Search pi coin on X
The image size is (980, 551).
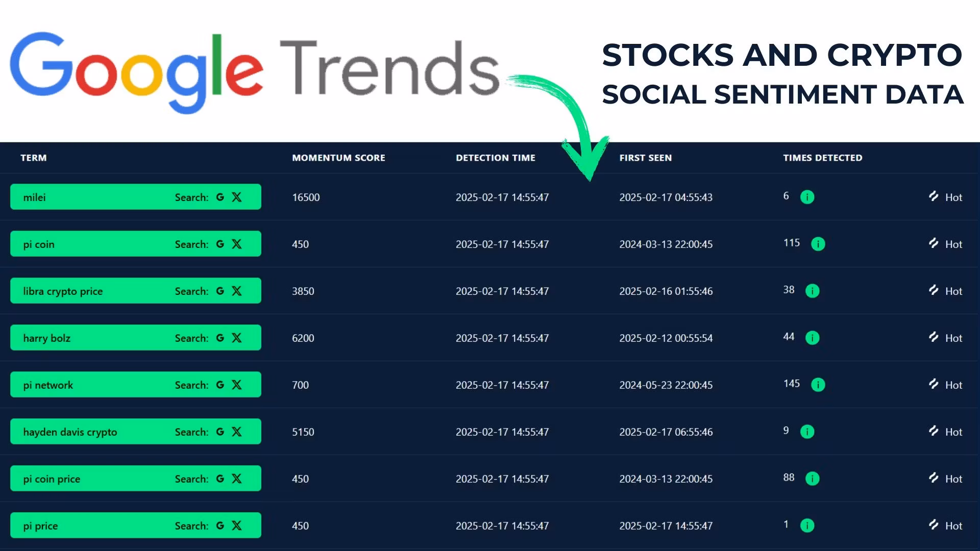[x=237, y=244]
